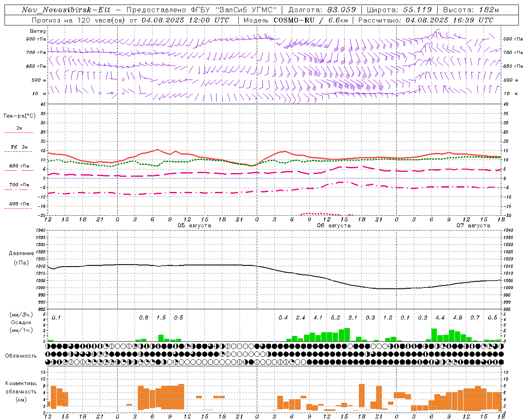Click the 3-hour precipitation value 5.2
The height and width of the screenshot is (420, 525).
336,317
